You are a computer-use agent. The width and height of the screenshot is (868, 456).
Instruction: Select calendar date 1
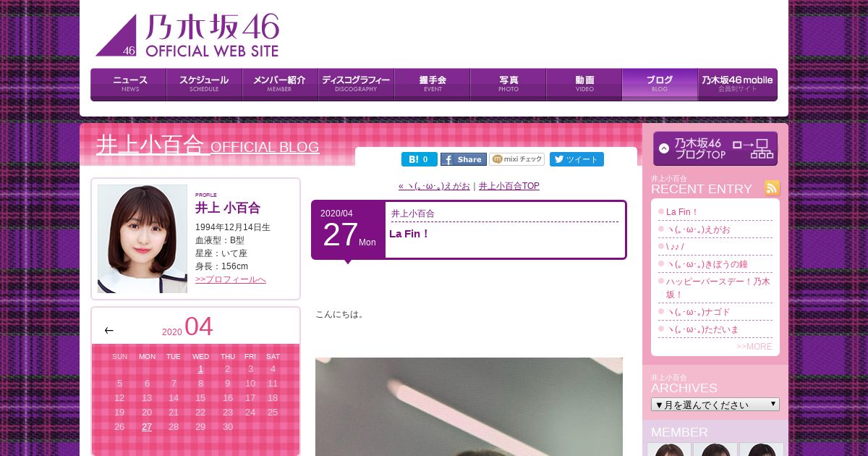click(x=200, y=369)
